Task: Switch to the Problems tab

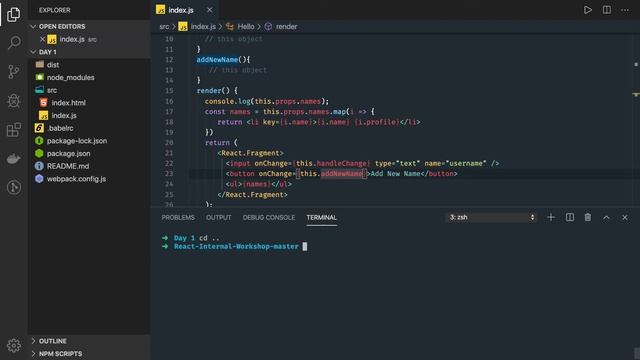Action: pyautogui.click(x=178, y=218)
